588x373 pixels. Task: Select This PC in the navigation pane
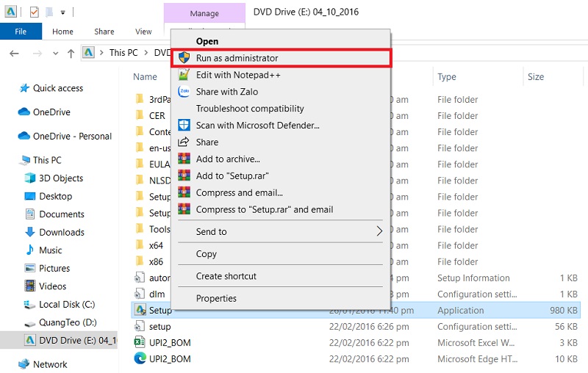tap(47, 160)
